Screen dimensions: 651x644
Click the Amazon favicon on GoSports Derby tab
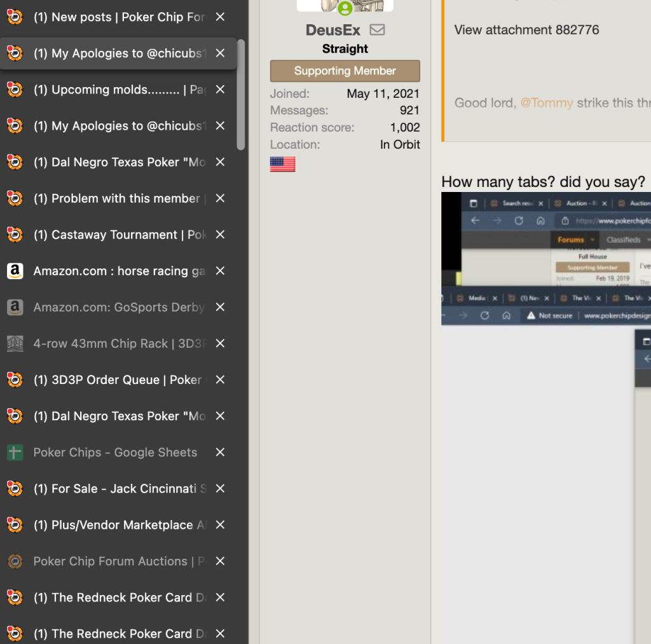pos(15,307)
